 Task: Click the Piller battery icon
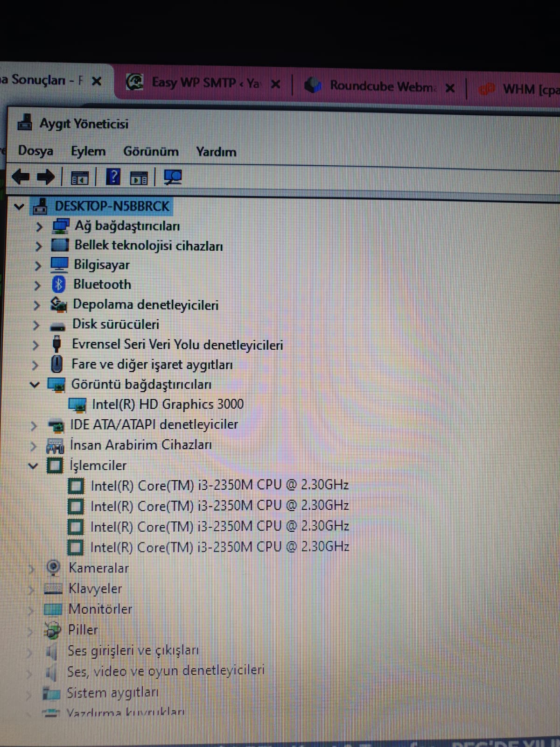[x=52, y=630]
